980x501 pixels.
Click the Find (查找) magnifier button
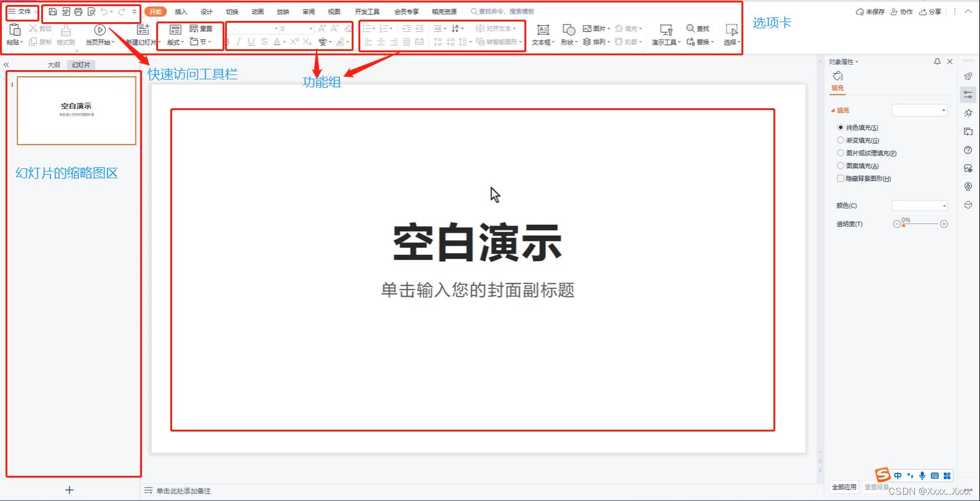pyautogui.click(x=698, y=29)
